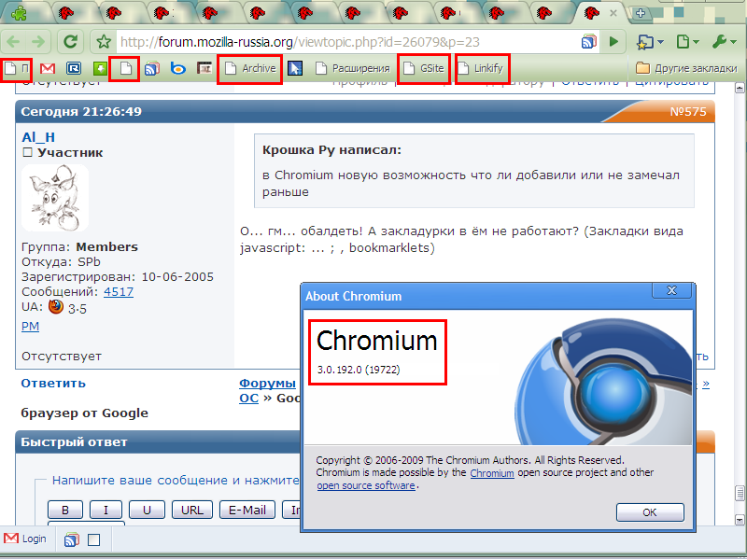
Task: Open the wrench tools menu
Action: click(725, 42)
